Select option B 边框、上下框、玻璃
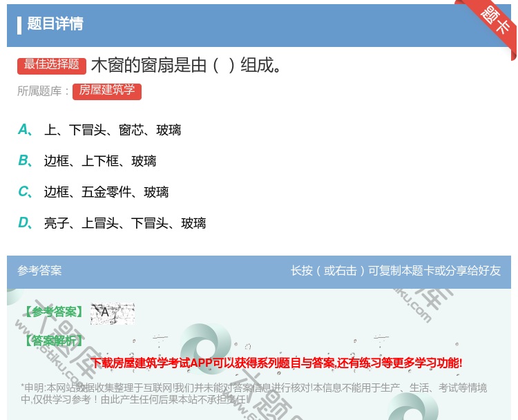Viewport: 518px width, 420px height. [x=87, y=161]
